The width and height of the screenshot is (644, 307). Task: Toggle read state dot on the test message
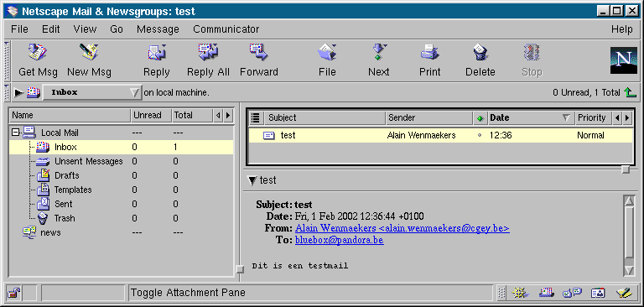click(x=480, y=135)
